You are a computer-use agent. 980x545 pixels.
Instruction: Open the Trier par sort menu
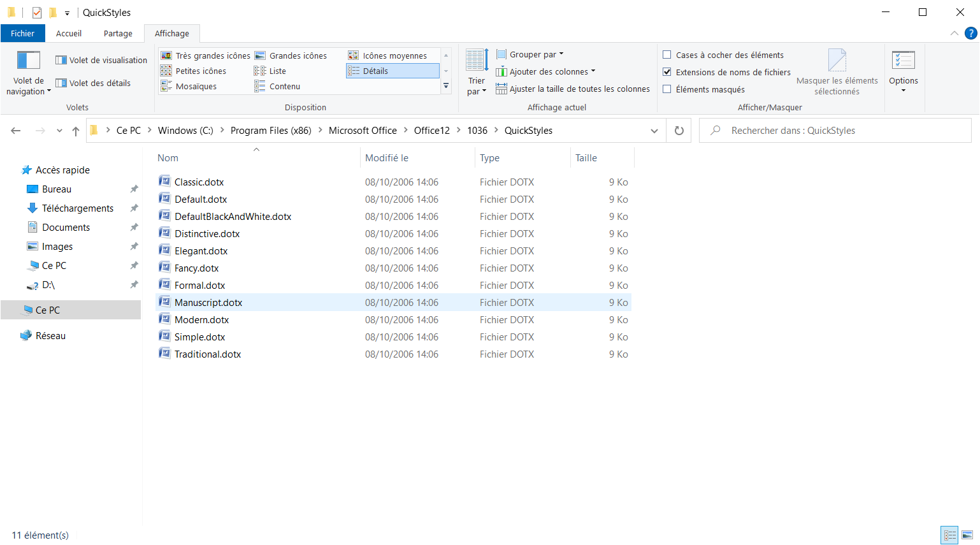click(477, 73)
